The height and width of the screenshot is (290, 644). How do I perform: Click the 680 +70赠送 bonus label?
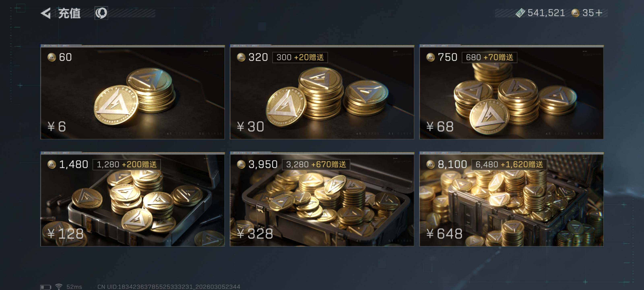489,57
